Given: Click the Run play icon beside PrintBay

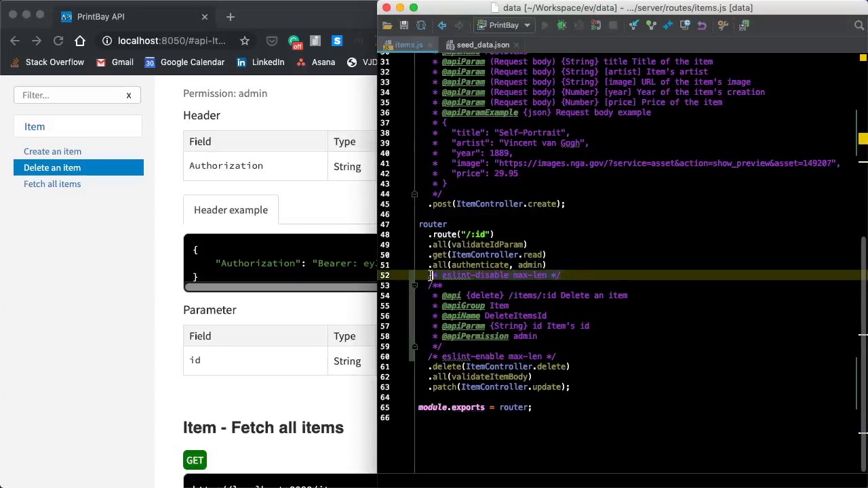Looking at the screenshot, I should pos(545,26).
